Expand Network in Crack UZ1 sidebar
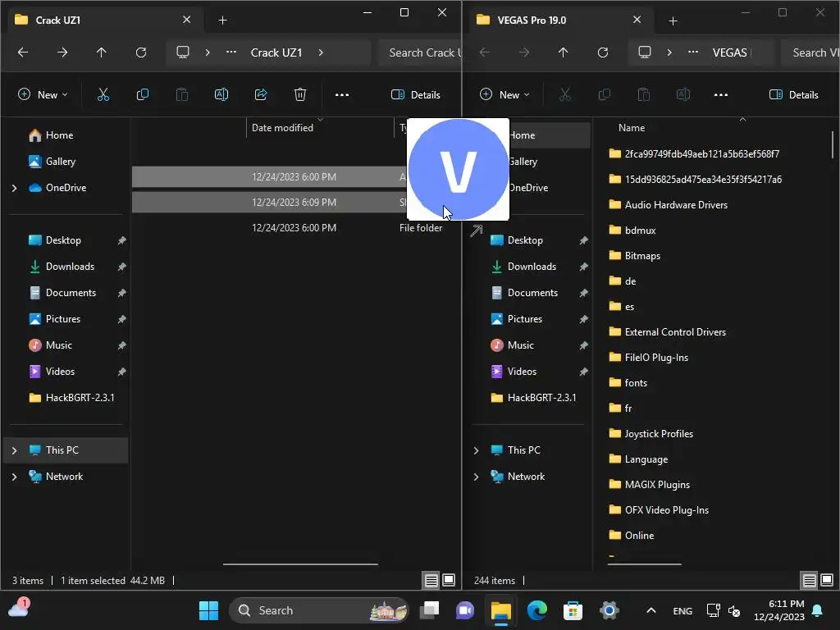Viewport: 840px width, 630px height. pyautogui.click(x=15, y=477)
